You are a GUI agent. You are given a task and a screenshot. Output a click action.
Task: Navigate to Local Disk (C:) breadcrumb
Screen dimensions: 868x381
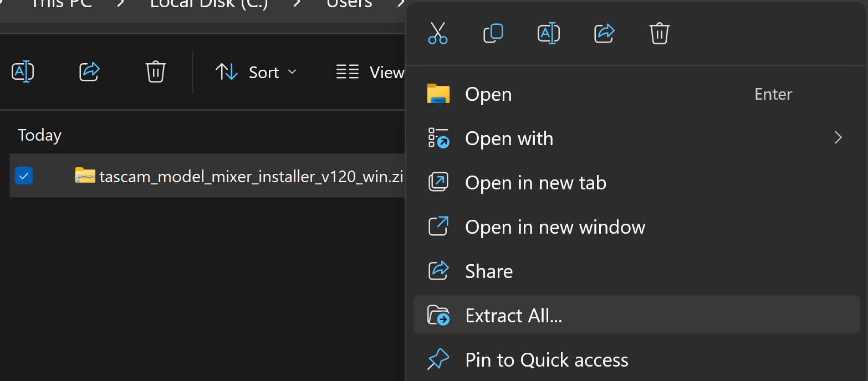coord(209,4)
